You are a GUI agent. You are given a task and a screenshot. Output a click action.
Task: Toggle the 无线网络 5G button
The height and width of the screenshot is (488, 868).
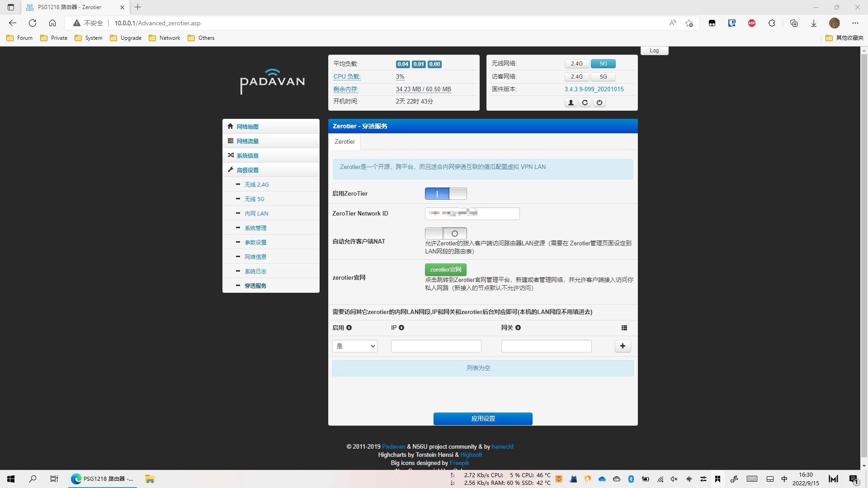[603, 64]
